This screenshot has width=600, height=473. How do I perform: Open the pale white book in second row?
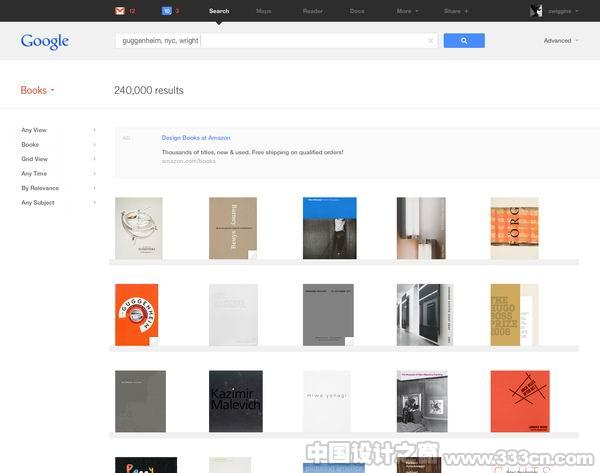[x=233, y=315]
